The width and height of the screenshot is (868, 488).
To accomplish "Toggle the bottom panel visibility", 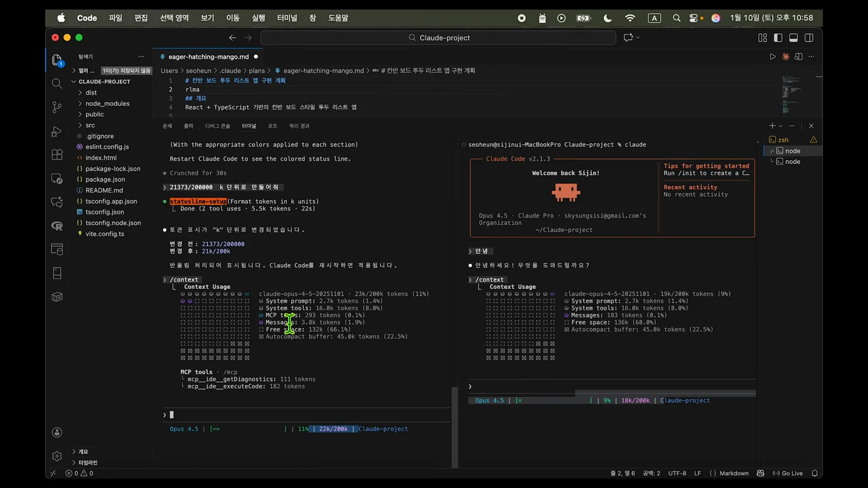I will pos(793,37).
